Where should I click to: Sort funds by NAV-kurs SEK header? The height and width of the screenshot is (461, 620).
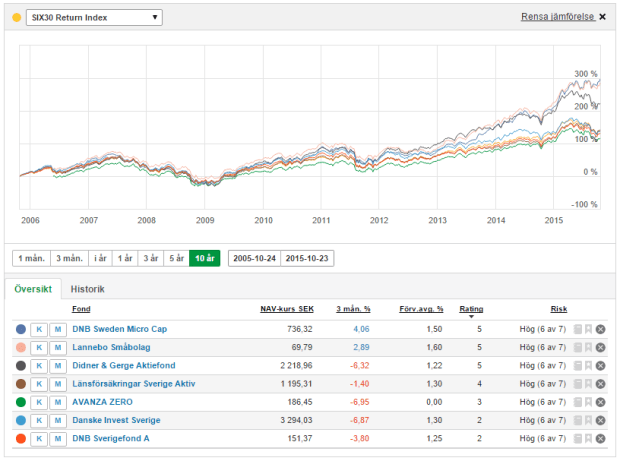[287, 309]
